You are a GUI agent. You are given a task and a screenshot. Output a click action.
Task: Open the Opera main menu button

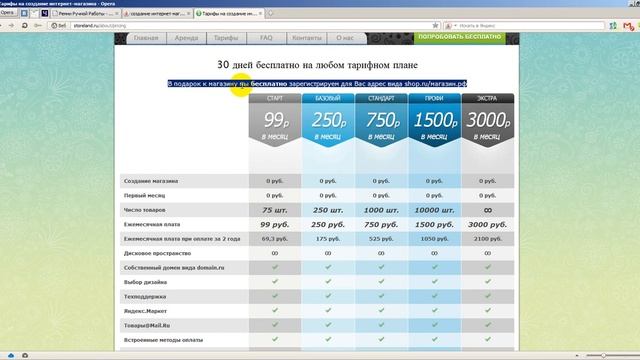click(7, 13)
